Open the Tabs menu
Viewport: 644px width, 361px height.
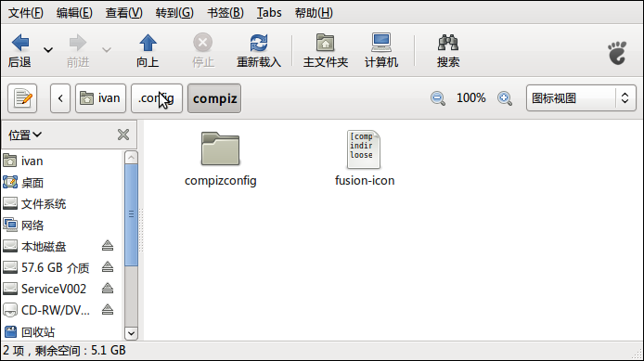click(269, 13)
